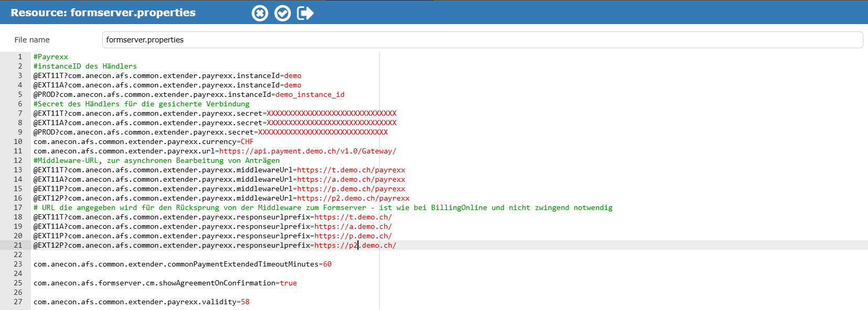Image resolution: width=868 pixels, height=310 pixels.
Task: Click 'https://p2.demo.ch/payrexx' middleware URL
Action: 353,198
